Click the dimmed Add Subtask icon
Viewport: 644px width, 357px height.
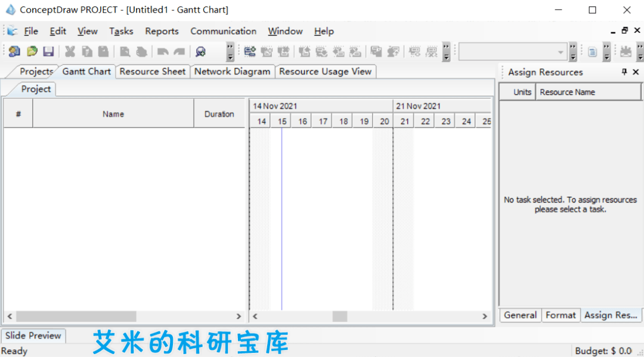(x=267, y=51)
